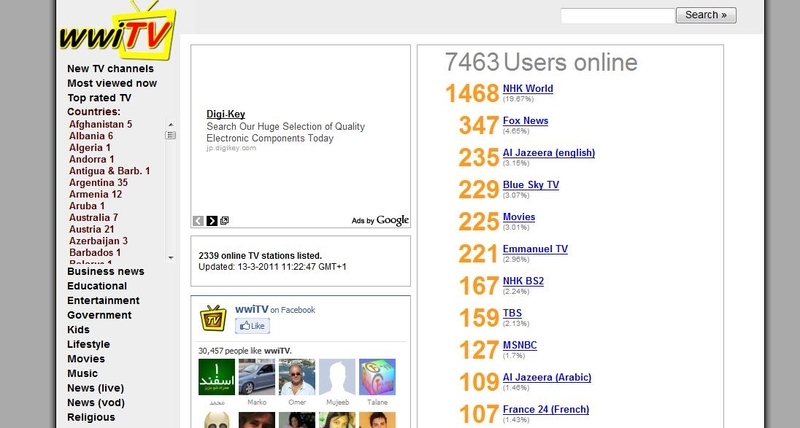Open News (vod) category
The width and height of the screenshot is (800, 428).
pyautogui.click(x=96, y=402)
